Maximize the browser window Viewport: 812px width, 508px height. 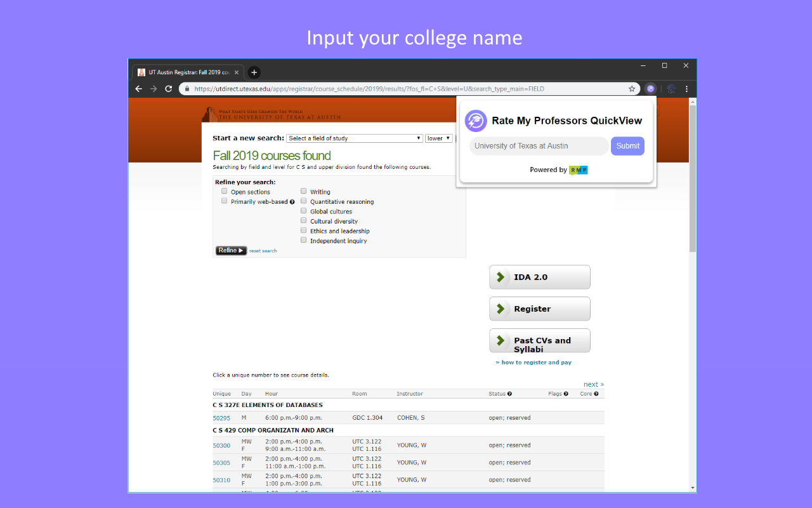pos(664,65)
